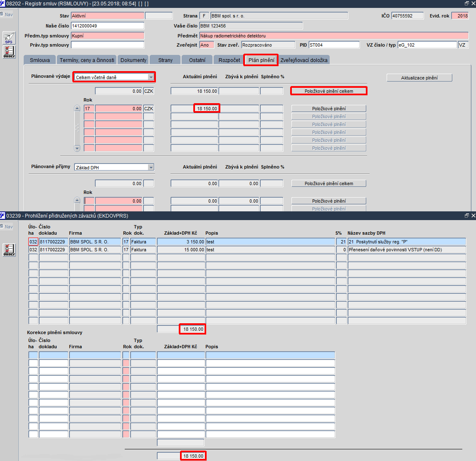Open the ÚKOLY icon in Registr smluv window
Image resolution: width=476 pixels, height=461 pixels.
pos(9,52)
